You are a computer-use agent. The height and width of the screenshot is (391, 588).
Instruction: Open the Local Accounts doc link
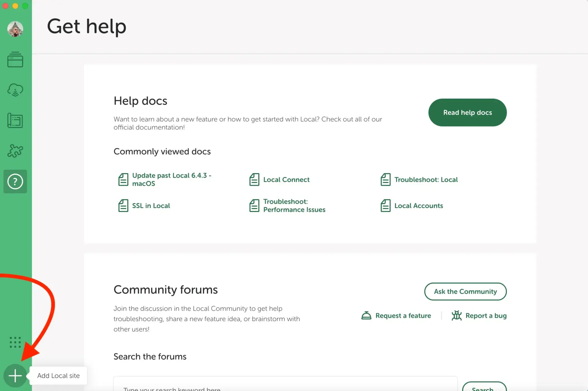(x=418, y=206)
